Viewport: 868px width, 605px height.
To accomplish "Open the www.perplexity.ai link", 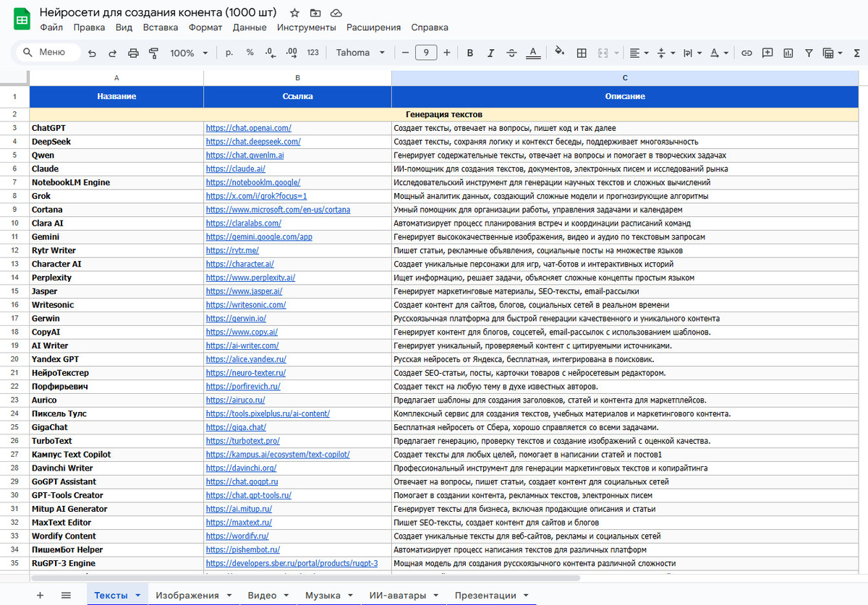I will click(250, 278).
